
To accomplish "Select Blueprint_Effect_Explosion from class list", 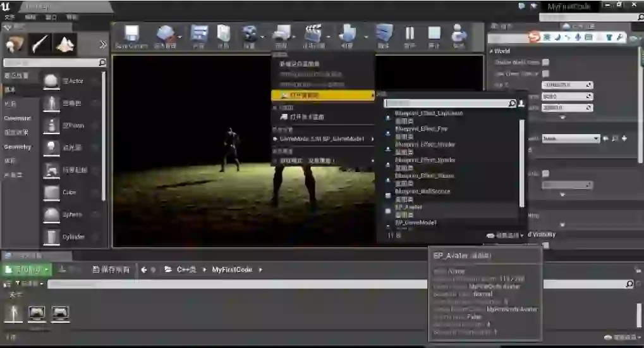I will (x=428, y=113).
